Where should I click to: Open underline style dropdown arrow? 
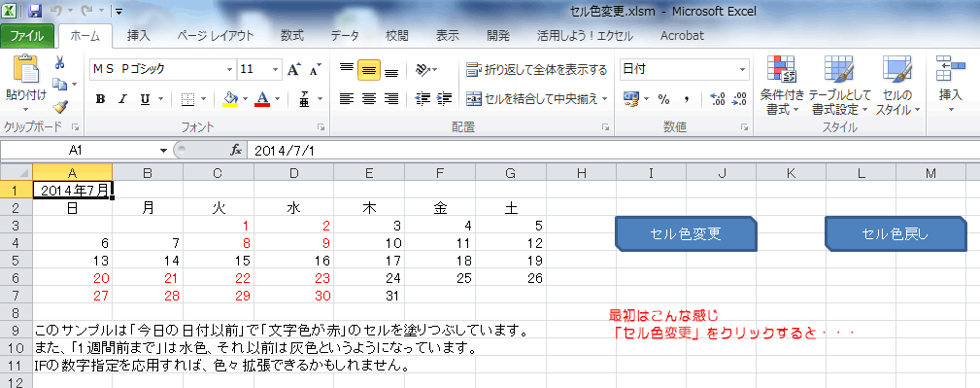(160, 99)
